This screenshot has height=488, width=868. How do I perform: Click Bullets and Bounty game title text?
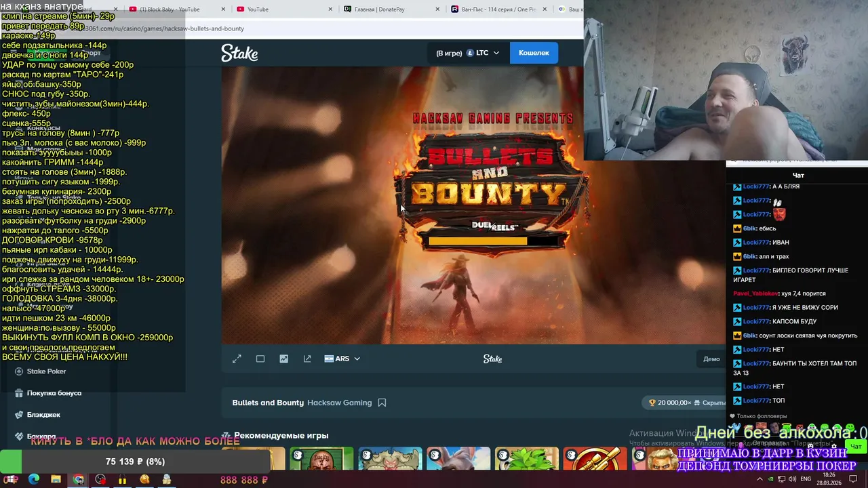pos(268,403)
